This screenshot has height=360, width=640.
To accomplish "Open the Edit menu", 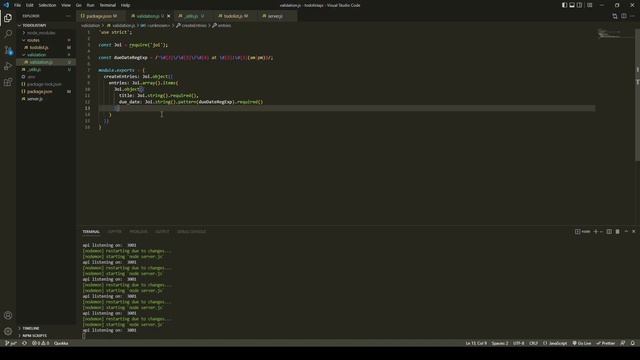I will pyautogui.click(x=30, y=5).
